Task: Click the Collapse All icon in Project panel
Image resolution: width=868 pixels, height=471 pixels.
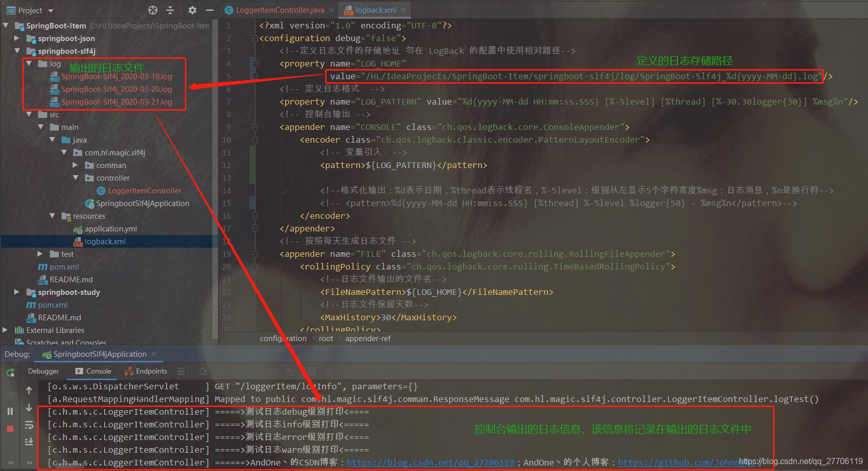Action: coord(170,10)
